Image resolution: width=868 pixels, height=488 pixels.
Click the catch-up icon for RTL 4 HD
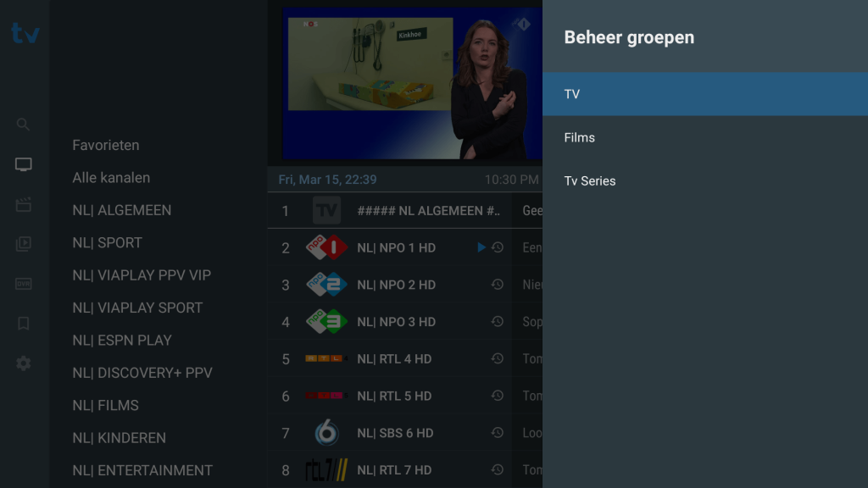[x=497, y=358]
